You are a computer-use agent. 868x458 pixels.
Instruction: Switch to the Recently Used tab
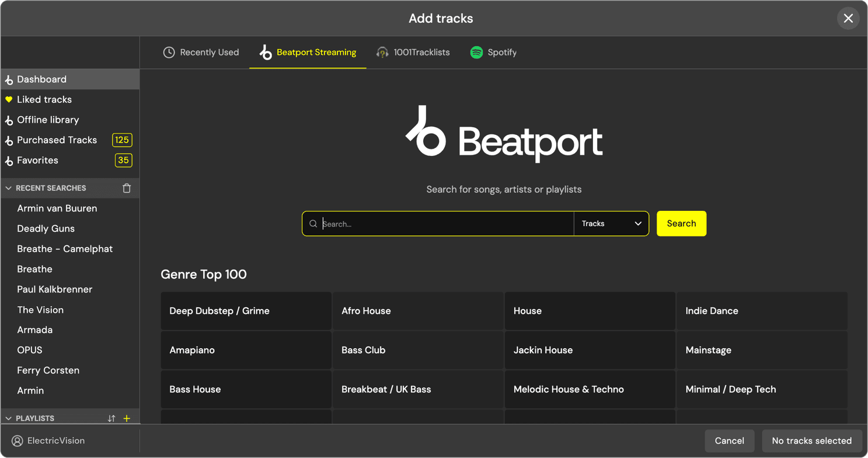coord(201,52)
